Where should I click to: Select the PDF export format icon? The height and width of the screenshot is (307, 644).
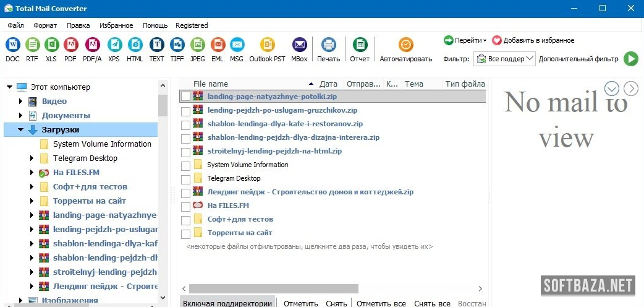[x=70, y=45]
